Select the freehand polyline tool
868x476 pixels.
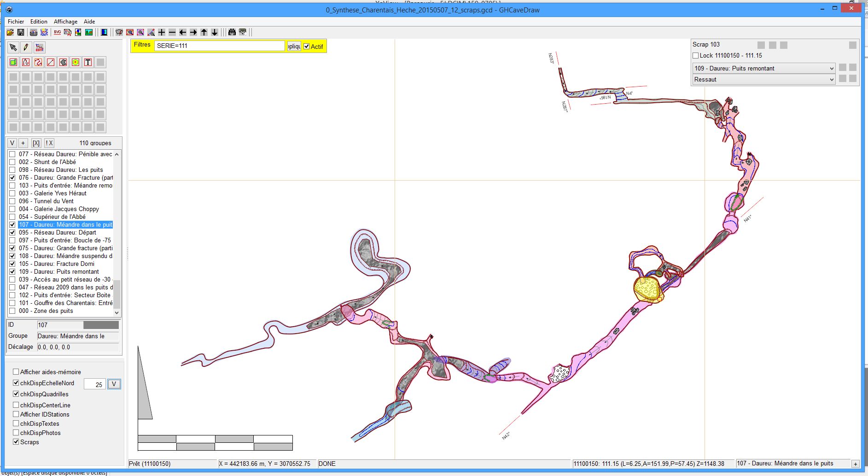coord(38,62)
